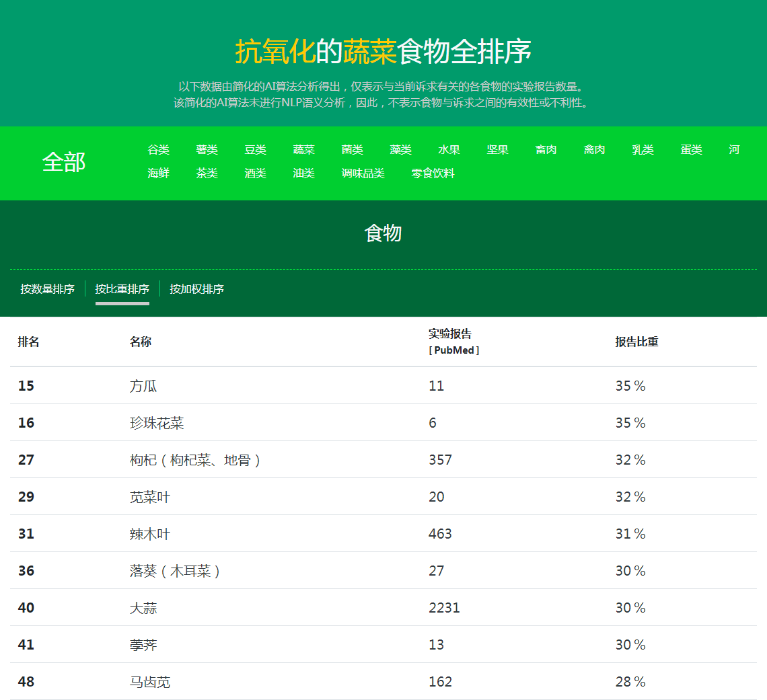The image size is (767, 700).
Task: Switch to 按数量排序 sorting tab
Action: point(47,289)
